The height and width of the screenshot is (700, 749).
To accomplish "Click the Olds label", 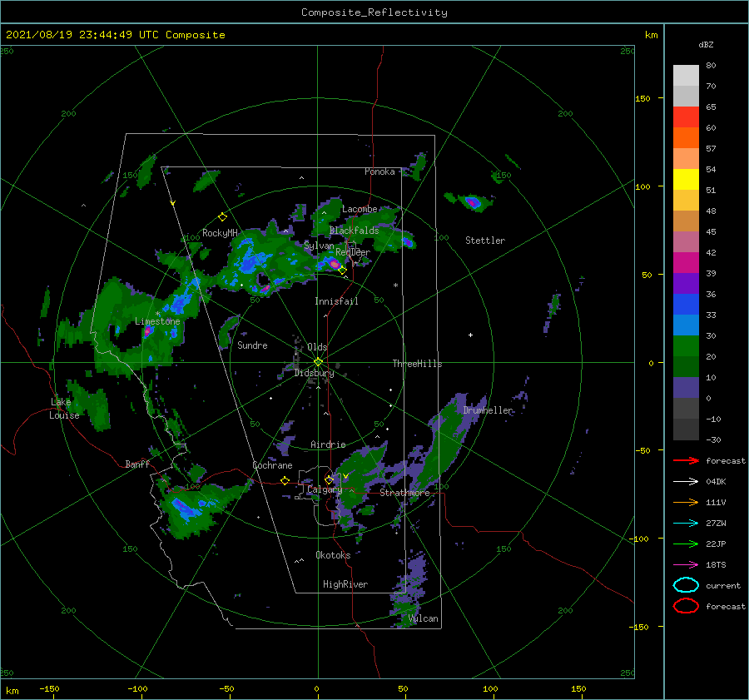I will point(317,346).
